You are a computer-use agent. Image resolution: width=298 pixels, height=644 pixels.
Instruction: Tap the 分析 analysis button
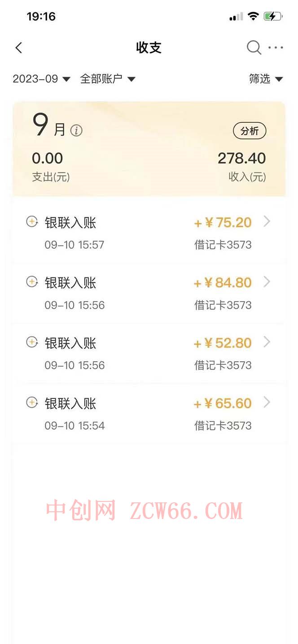coord(250,130)
